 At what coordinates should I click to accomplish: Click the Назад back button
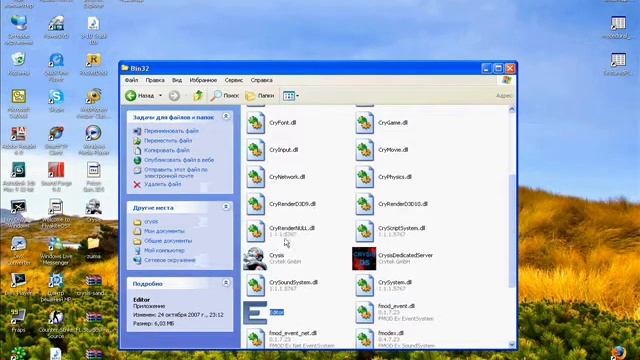(x=140, y=96)
